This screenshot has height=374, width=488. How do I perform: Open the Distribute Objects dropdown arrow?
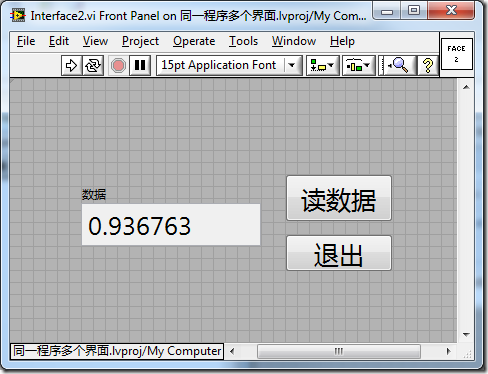click(368, 65)
